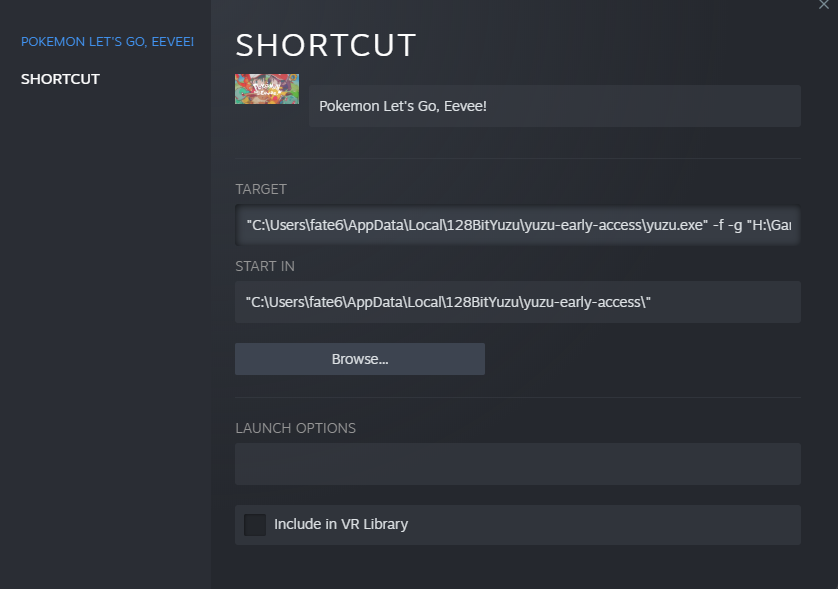
Task: Click the truncated H:\Ga end of Target
Action: [x=772, y=225]
